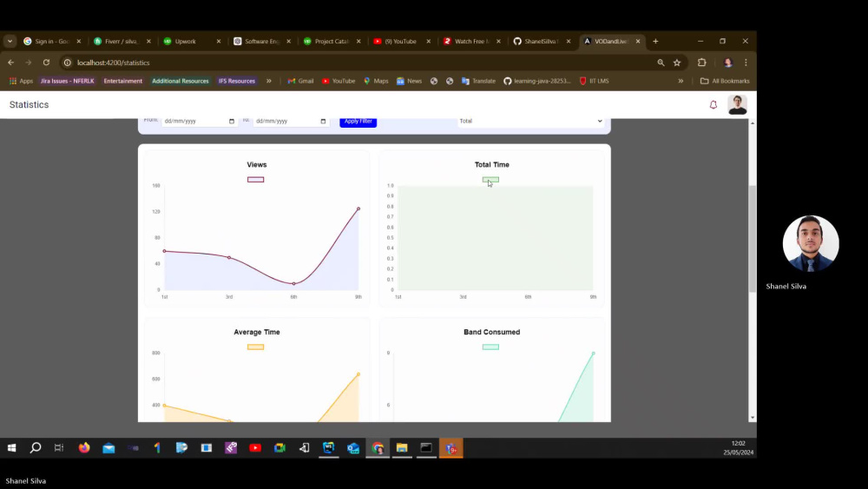Open the learning-java GitHub bookmark
Screen dimensions: 868x489
point(537,81)
